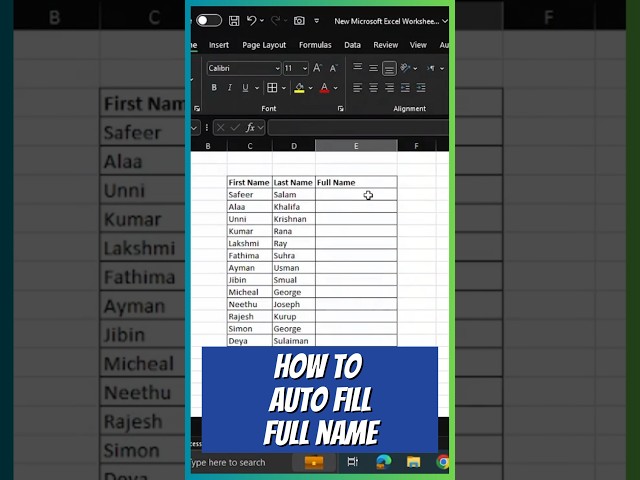This screenshot has height=480, width=640.
Task: Click Decrease Indent icon
Action: click(x=405, y=88)
